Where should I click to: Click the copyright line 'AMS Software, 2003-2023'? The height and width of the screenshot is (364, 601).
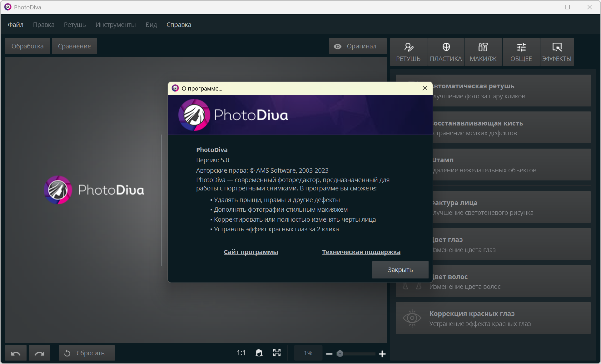point(292,170)
